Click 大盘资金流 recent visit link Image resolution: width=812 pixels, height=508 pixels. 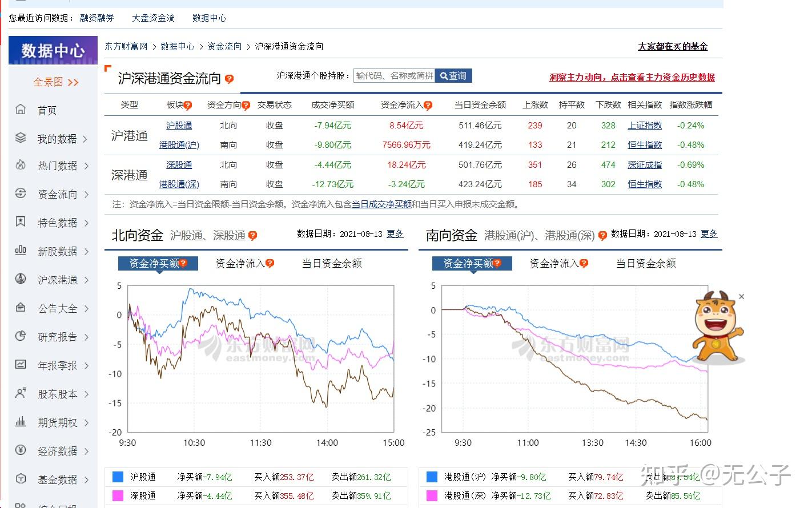click(153, 18)
